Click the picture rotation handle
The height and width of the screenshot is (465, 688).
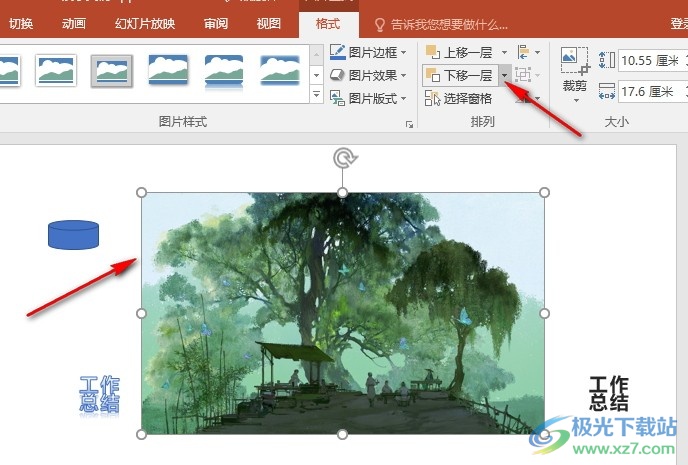coord(344,157)
